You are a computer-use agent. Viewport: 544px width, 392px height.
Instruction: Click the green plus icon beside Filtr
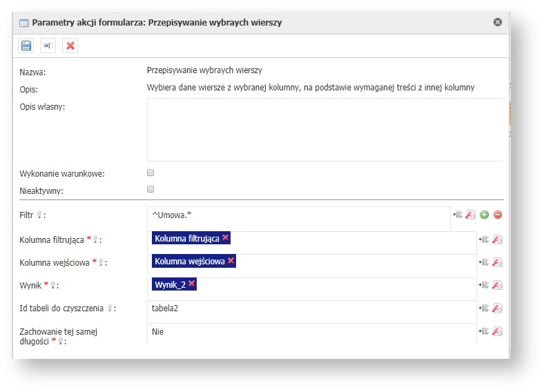[x=484, y=215]
